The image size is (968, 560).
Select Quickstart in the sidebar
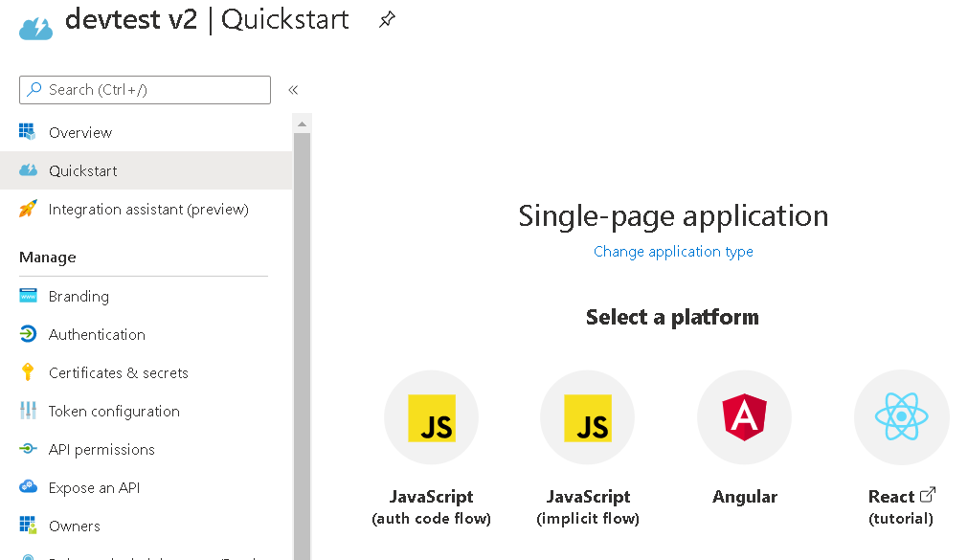[x=146, y=170]
